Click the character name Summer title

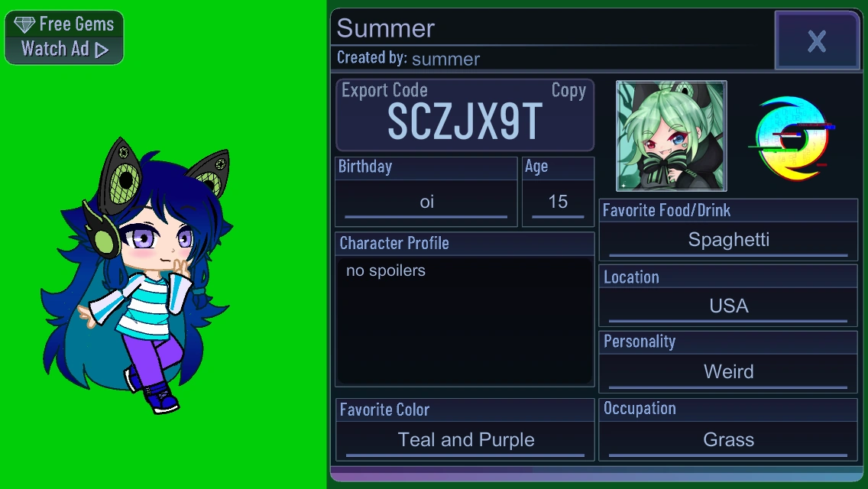386,28
